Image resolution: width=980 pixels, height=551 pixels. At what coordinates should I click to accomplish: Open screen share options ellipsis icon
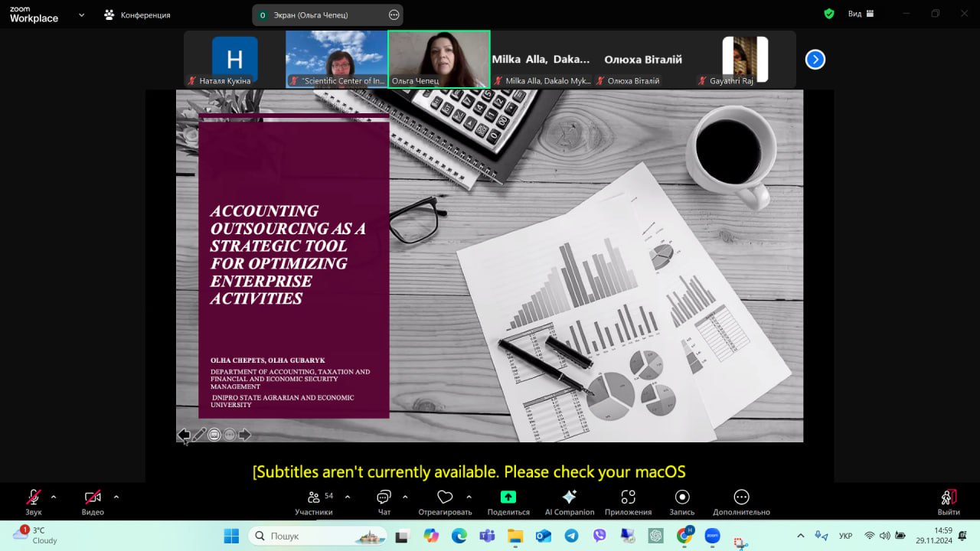pos(394,15)
